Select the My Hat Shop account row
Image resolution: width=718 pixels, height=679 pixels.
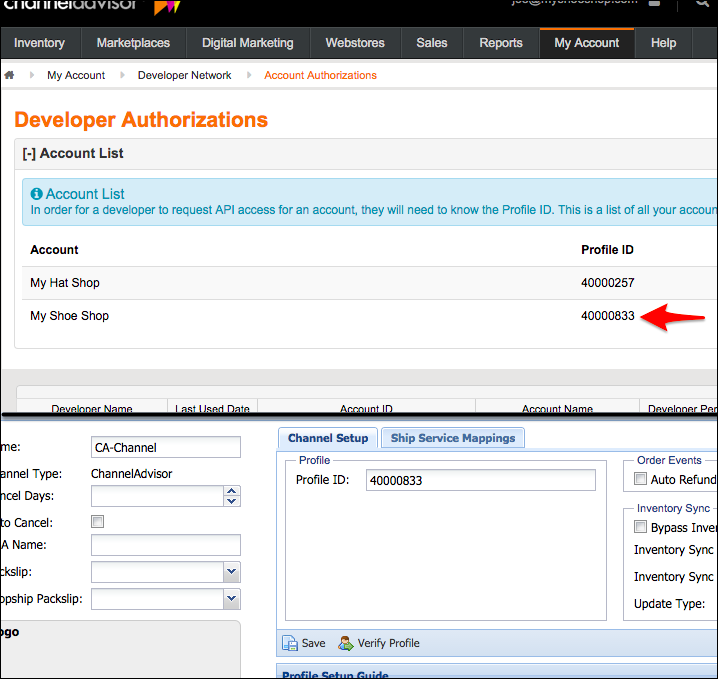(369, 283)
